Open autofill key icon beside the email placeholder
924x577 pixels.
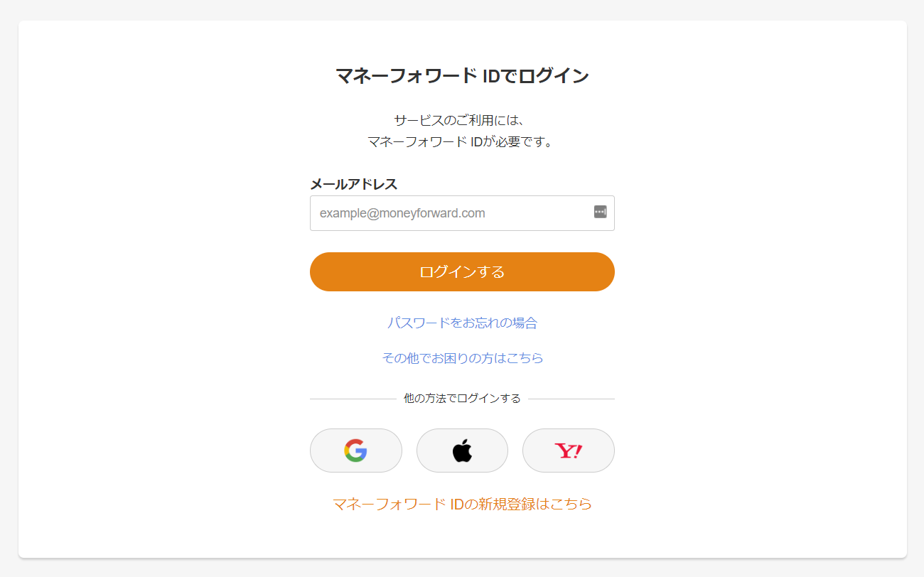[601, 212]
